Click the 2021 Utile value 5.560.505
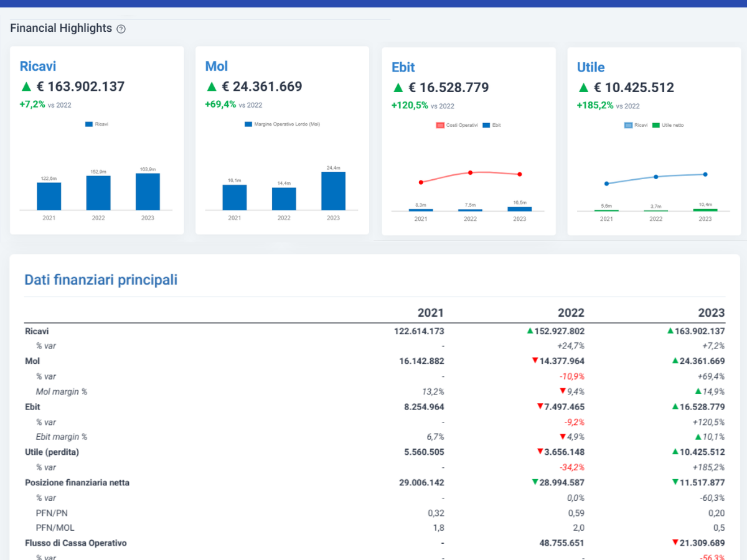Viewport: 747px width, 560px height. coord(424,452)
